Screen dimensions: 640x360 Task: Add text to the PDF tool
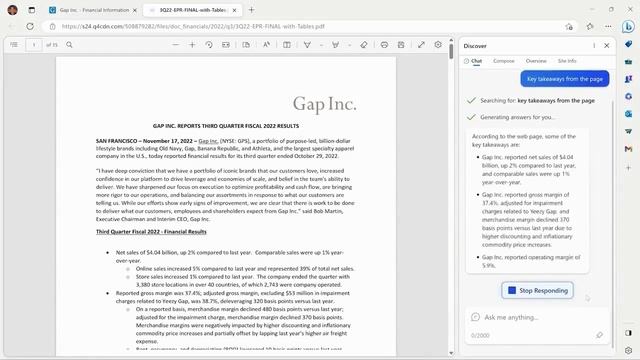(x=287, y=45)
